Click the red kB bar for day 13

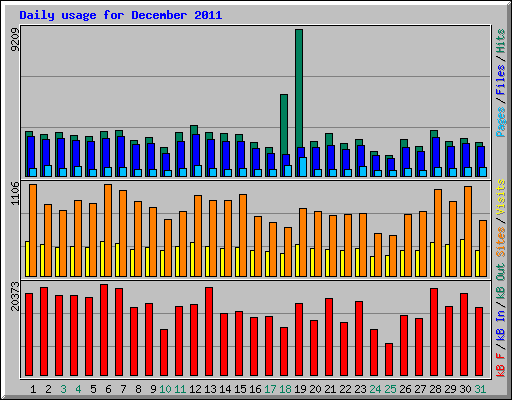[209, 332]
